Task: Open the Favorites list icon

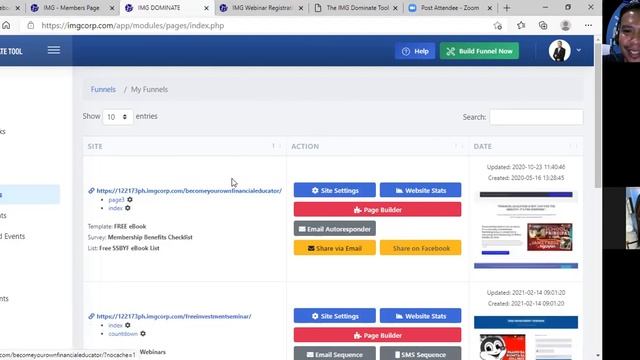Action: click(521, 25)
